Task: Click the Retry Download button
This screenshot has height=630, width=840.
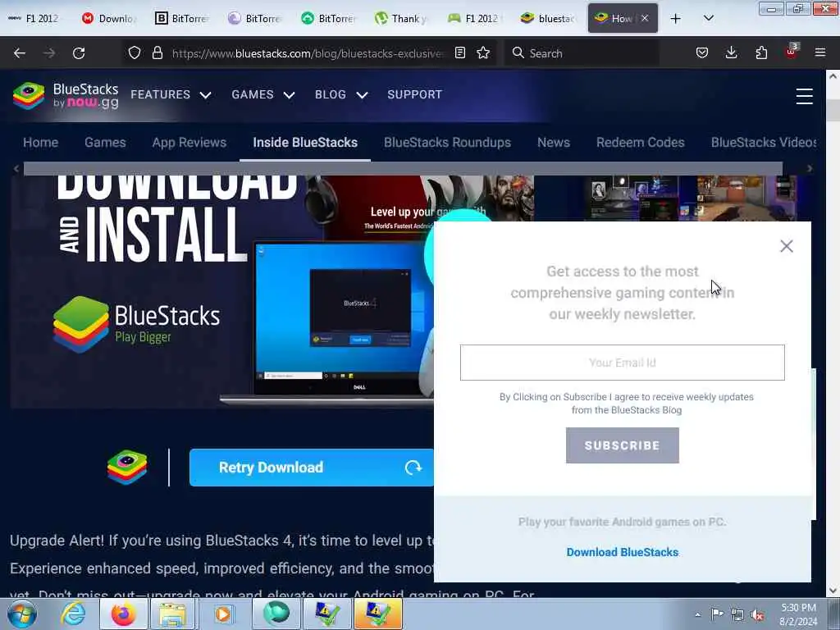Action: [x=311, y=467]
